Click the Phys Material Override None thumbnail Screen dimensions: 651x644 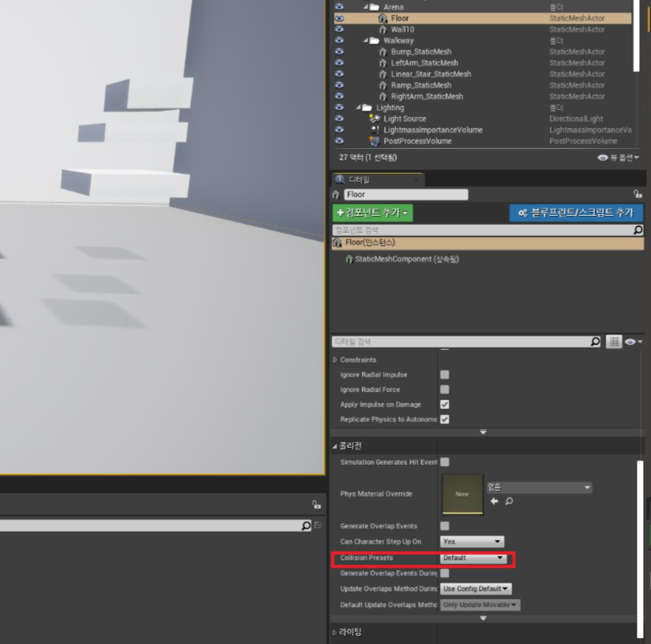click(462, 494)
